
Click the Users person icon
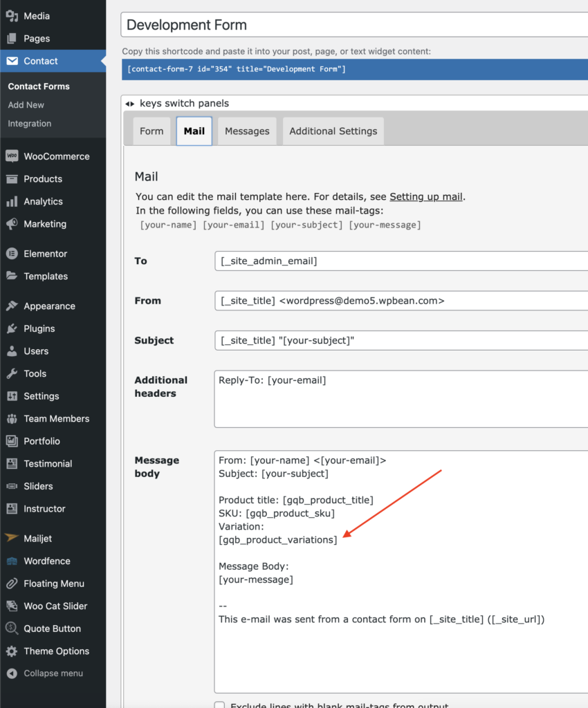[12, 351]
